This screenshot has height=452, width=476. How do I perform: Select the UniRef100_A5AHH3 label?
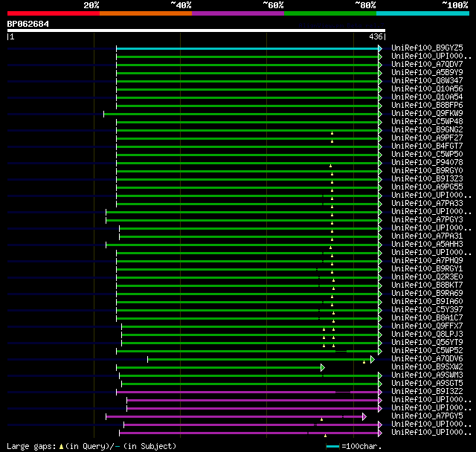427,244
